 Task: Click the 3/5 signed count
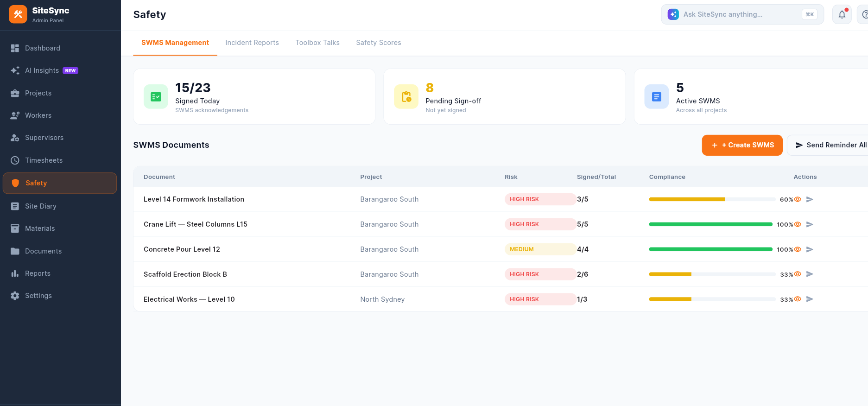click(x=583, y=199)
